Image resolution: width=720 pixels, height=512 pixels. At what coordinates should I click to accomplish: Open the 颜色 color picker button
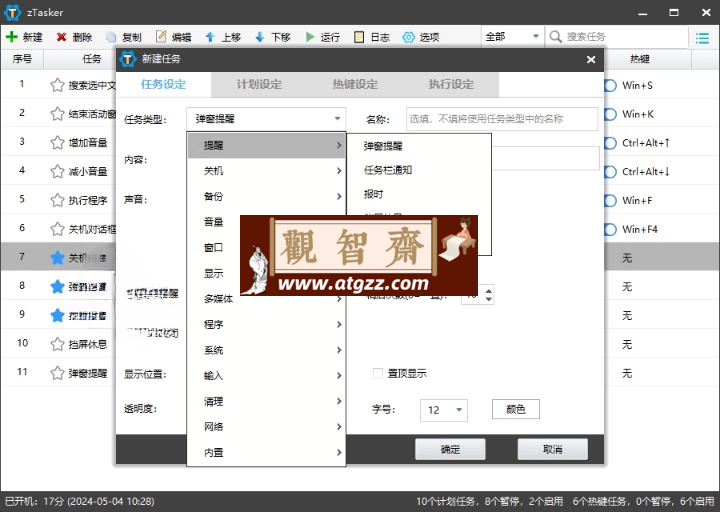(516, 409)
